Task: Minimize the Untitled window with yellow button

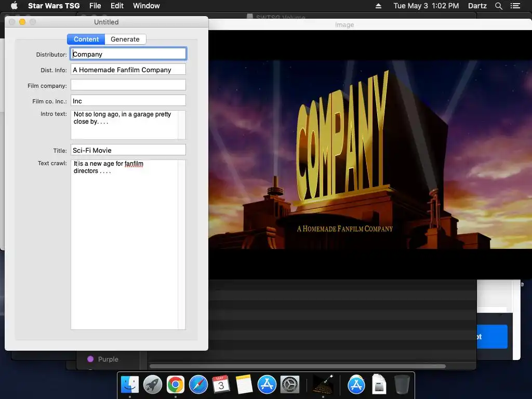Action: pyautogui.click(x=22, y=22)
